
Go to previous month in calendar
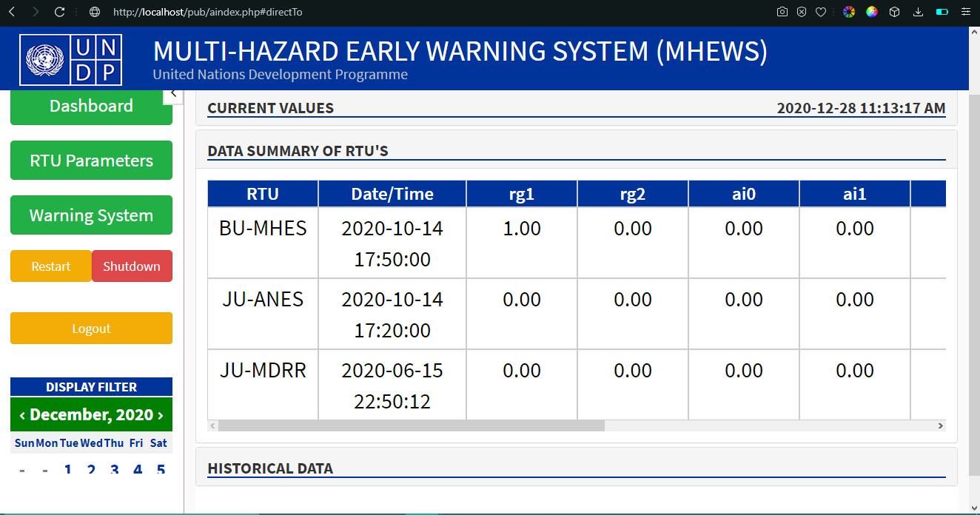pyautogui.click(x=22, y=415)
